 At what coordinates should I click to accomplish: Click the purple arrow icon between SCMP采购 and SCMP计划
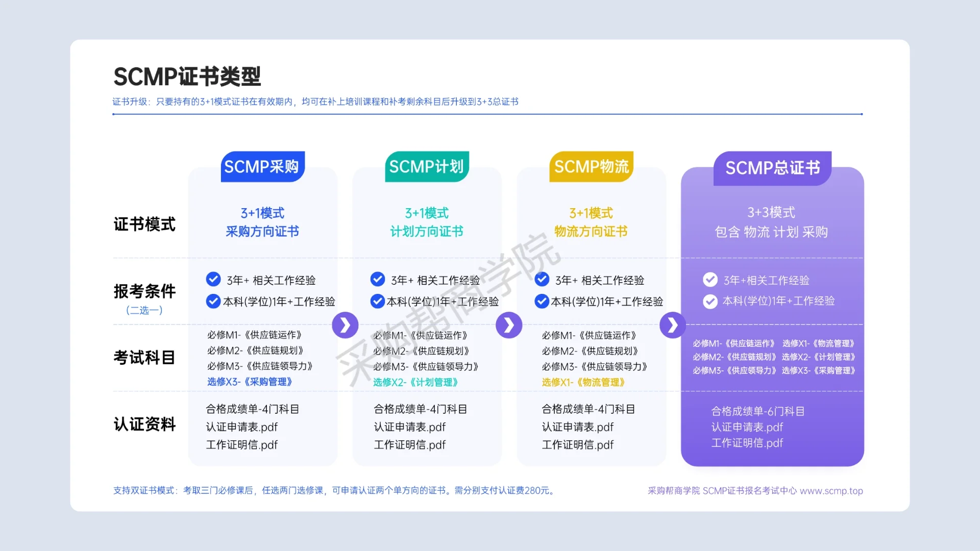(x=345, y=325)
